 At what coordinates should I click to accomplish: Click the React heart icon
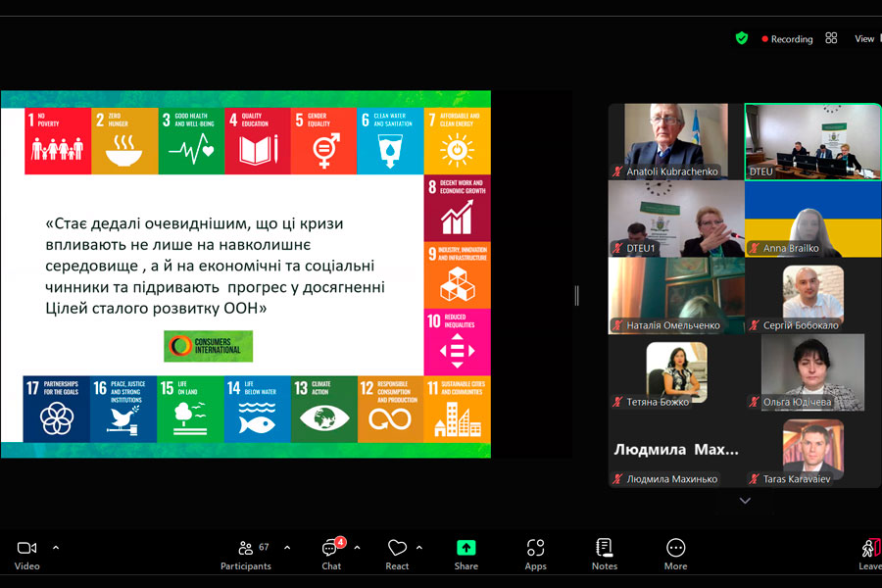tap(397, 548)
